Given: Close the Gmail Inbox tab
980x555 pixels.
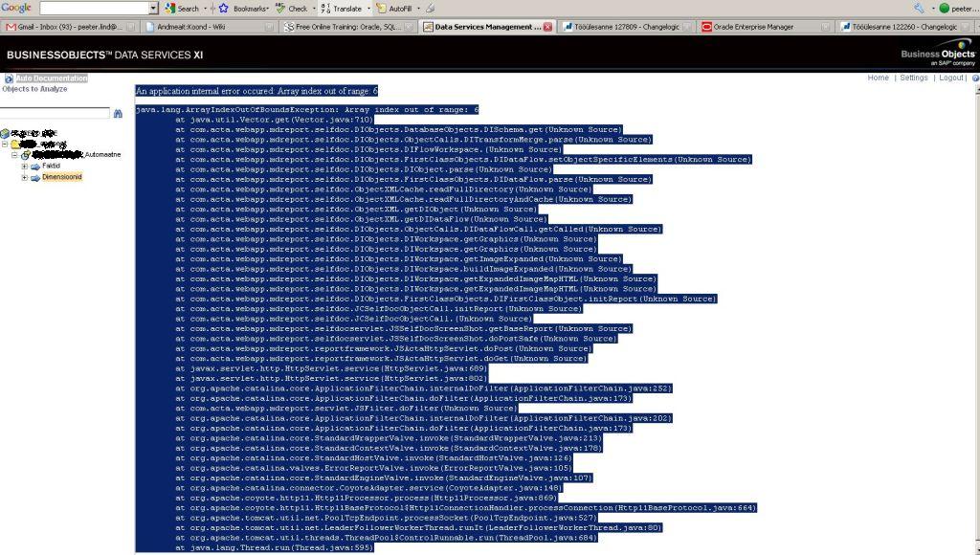Looking at the screenshot, I should pyautogui.click(x=130, y=27).
